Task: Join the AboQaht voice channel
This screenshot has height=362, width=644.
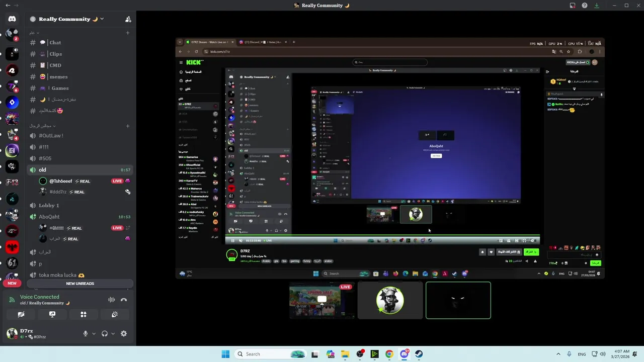Action: tap(80, 217)
